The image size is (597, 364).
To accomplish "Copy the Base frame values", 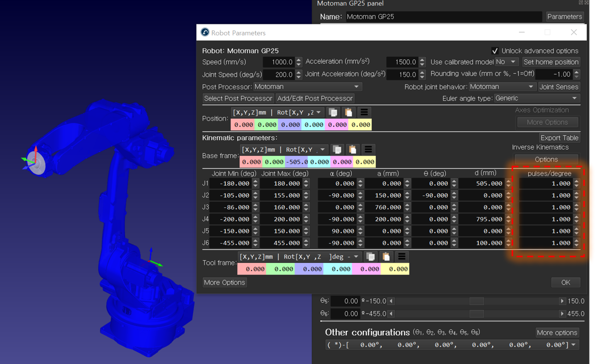I will 337,150.
